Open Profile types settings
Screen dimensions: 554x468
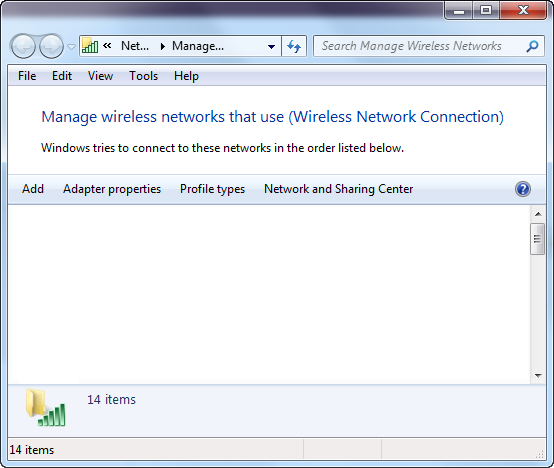coord(212,189)
